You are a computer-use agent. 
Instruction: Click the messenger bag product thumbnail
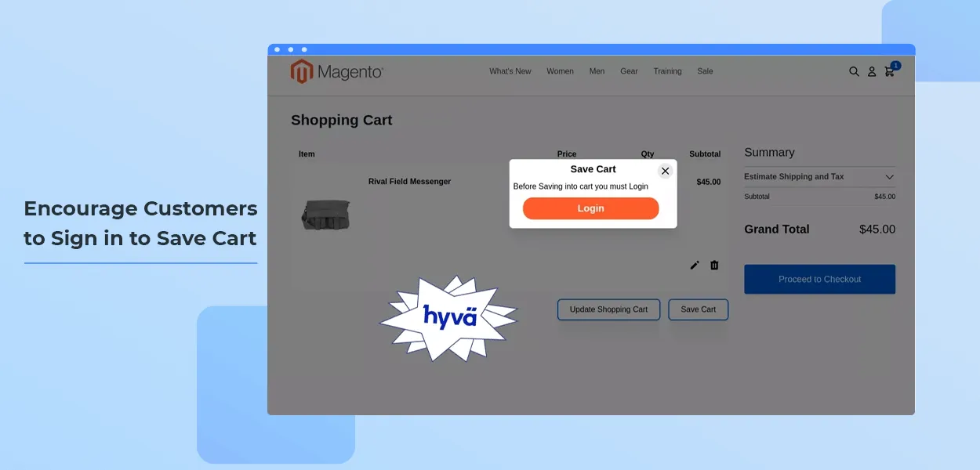click(325, 214)
